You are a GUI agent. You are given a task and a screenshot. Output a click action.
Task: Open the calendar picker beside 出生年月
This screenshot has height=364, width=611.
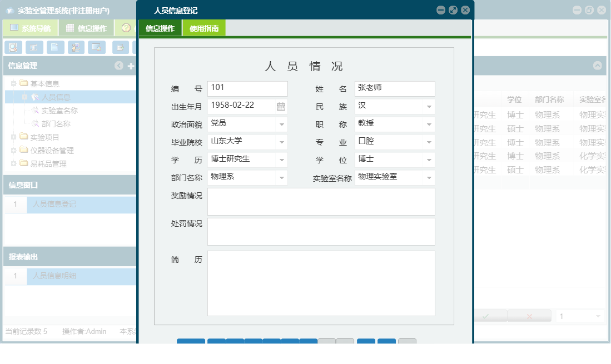282,106
